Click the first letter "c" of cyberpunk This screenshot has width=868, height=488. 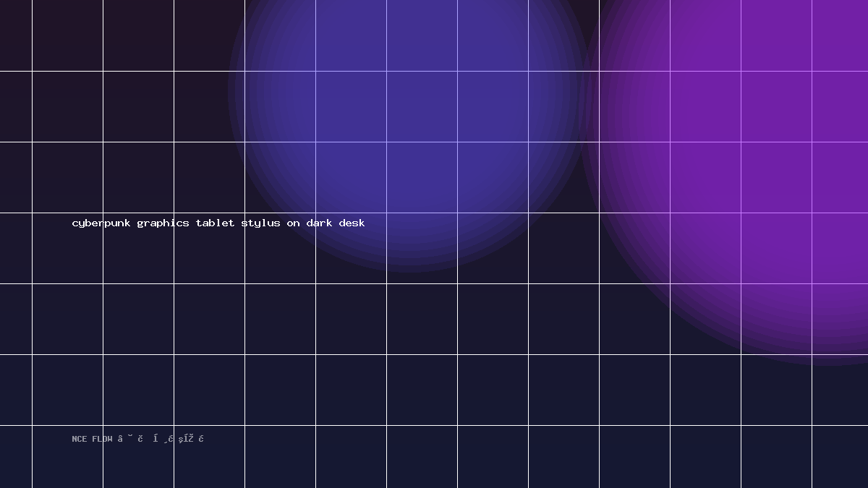click(x=75, y=223)
